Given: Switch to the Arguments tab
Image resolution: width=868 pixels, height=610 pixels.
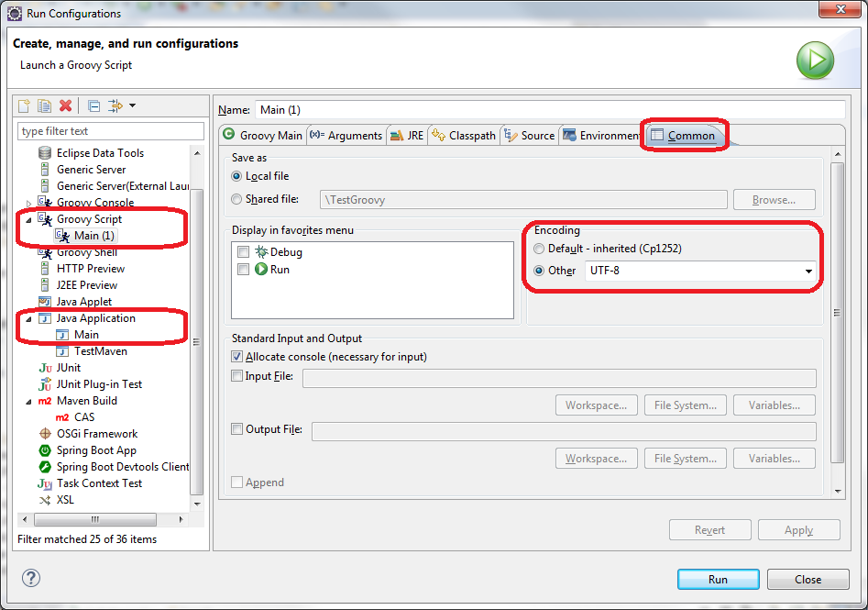Looking at the screenshot, I should point(346,135).
